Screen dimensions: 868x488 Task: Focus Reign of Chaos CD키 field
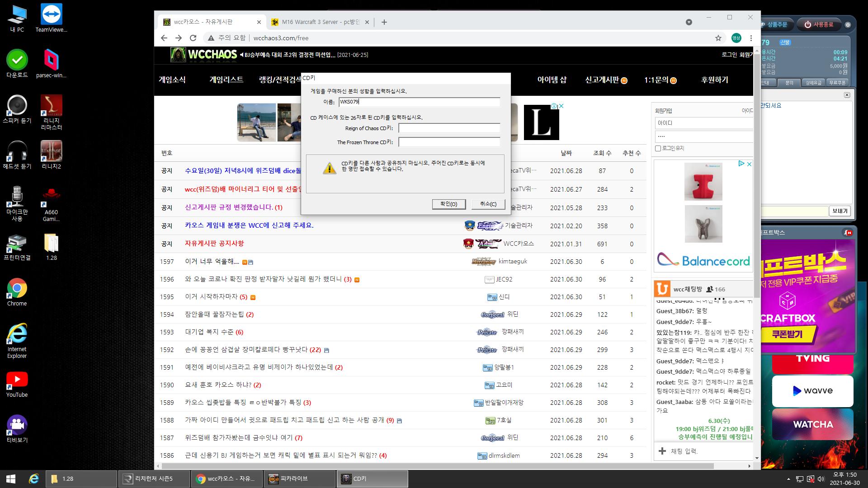pos(449,128)
